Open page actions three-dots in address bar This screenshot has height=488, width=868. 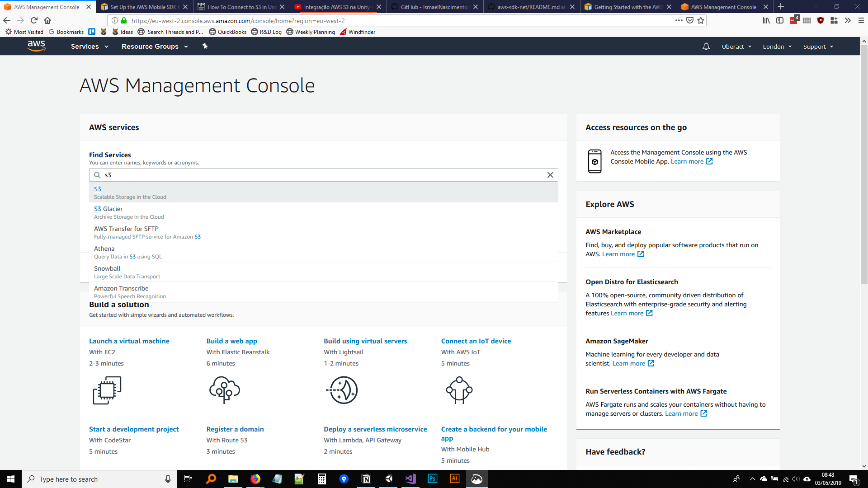[679, 20]
